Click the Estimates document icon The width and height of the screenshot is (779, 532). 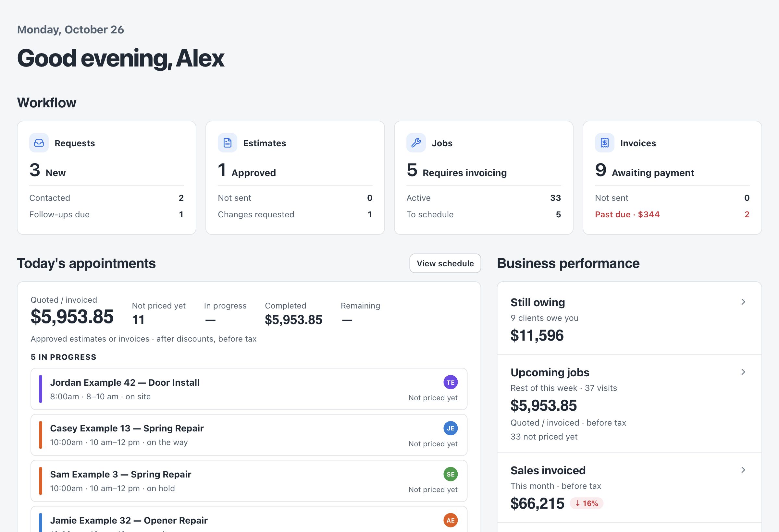[x=228, y=143]
